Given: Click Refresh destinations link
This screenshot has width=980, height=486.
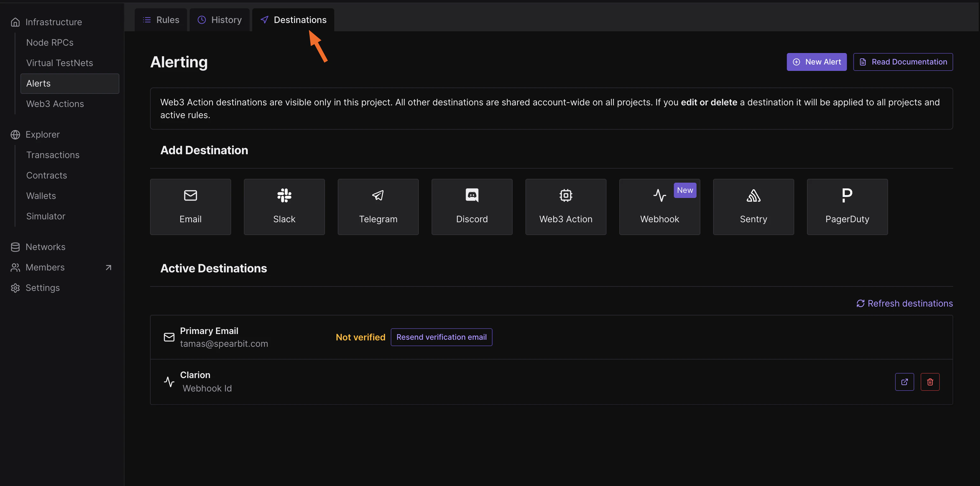Looking at the screenshot, I should pos(904,303).
